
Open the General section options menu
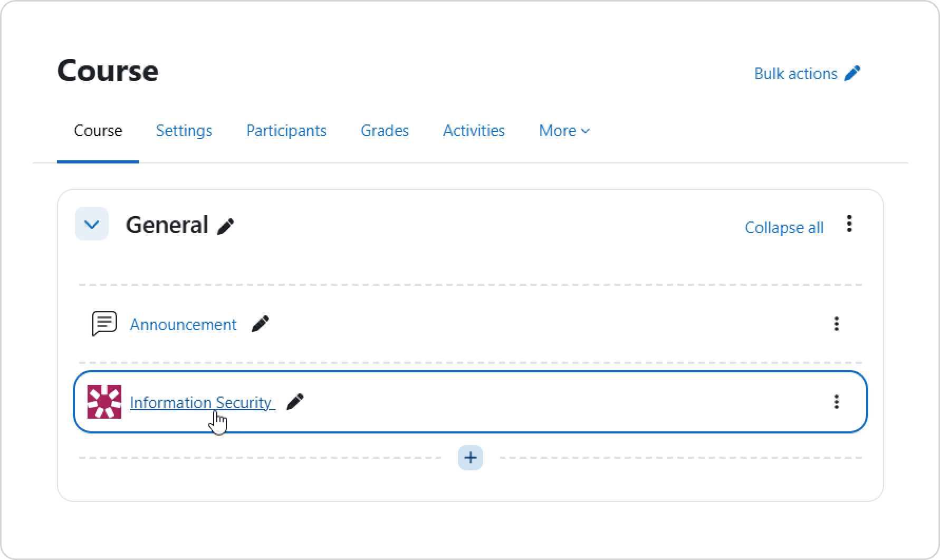(849, 224)
